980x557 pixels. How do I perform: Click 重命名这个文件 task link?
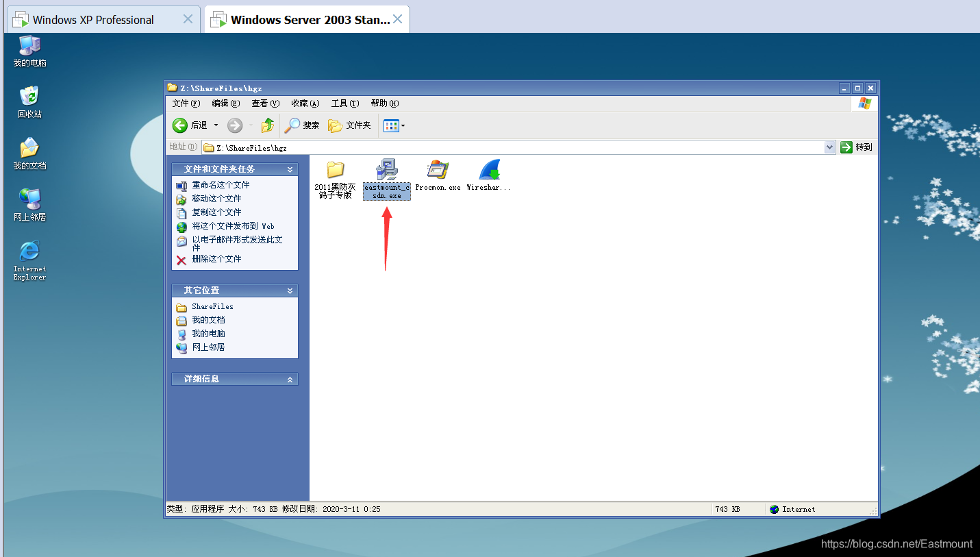click(221, 185)
